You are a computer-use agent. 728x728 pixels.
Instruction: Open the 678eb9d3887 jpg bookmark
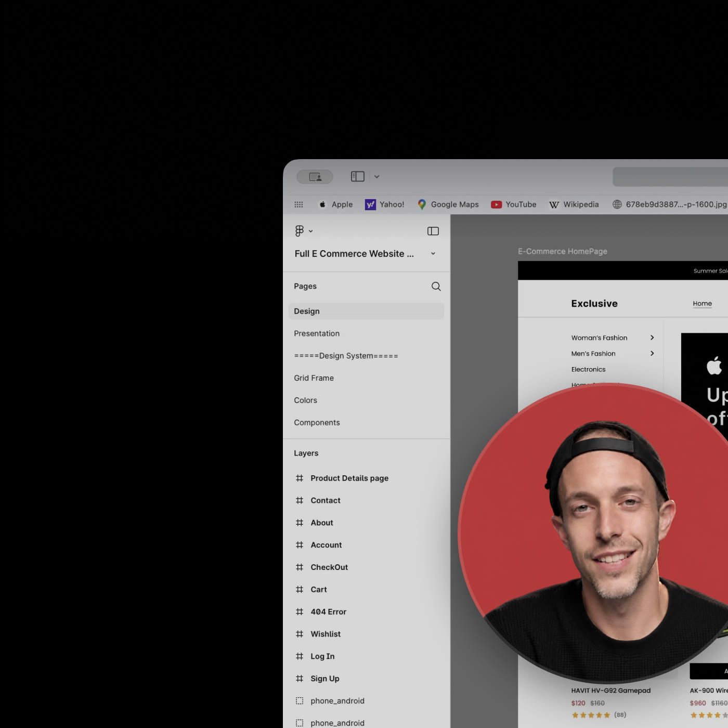pos(670,204)
